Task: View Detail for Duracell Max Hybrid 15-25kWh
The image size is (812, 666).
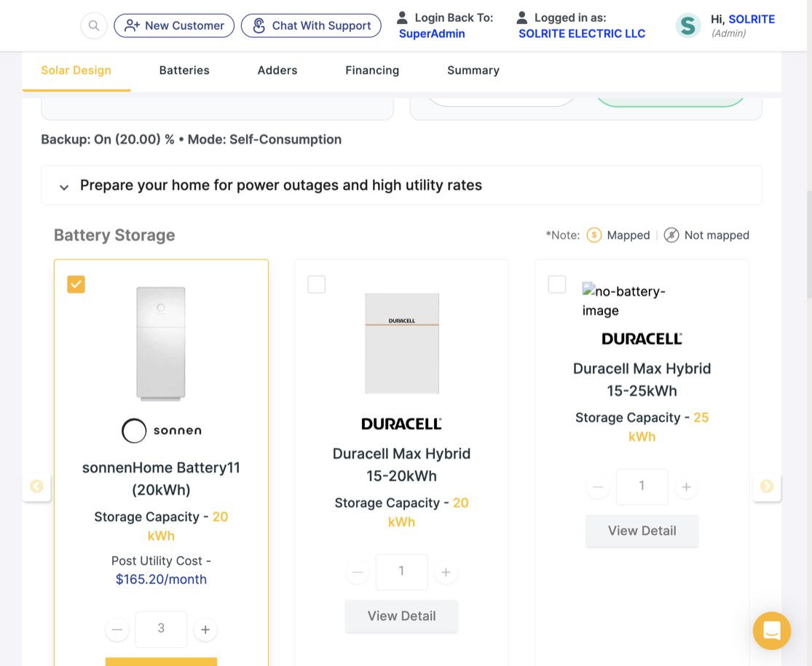Action: tap(642, 530)
